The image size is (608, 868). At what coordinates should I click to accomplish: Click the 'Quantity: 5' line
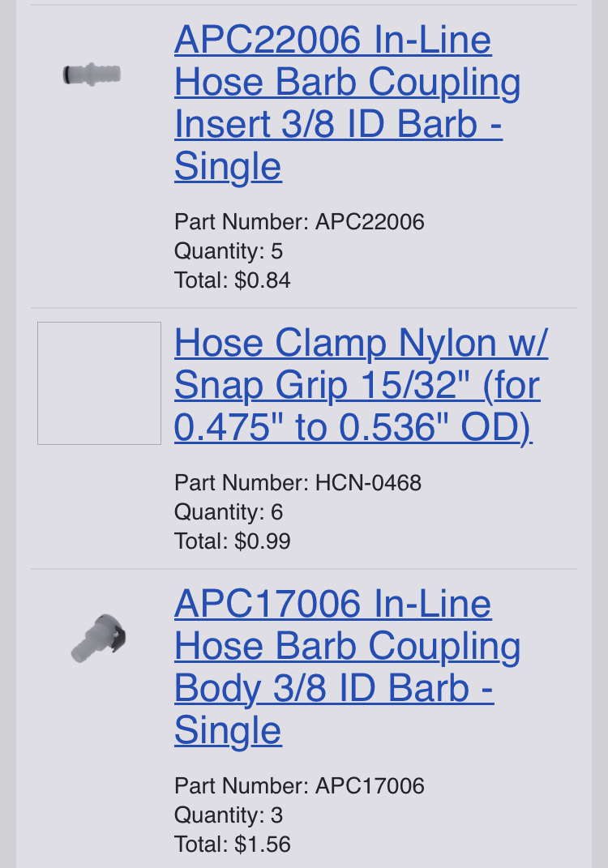point(228,251)
